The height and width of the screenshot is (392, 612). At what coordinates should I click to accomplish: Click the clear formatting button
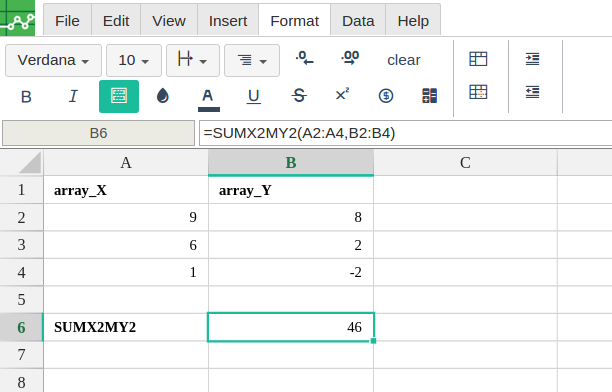pos(404,60)
